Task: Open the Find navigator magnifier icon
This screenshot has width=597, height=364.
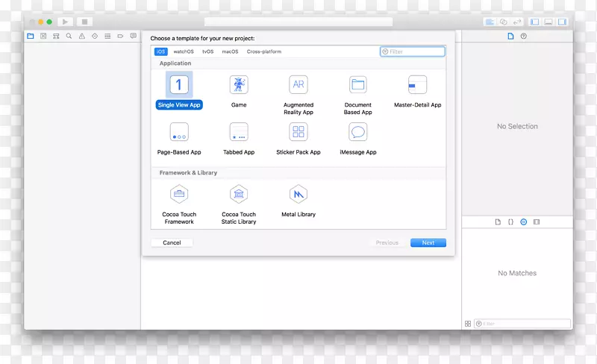Action: [x=69, y=36]
